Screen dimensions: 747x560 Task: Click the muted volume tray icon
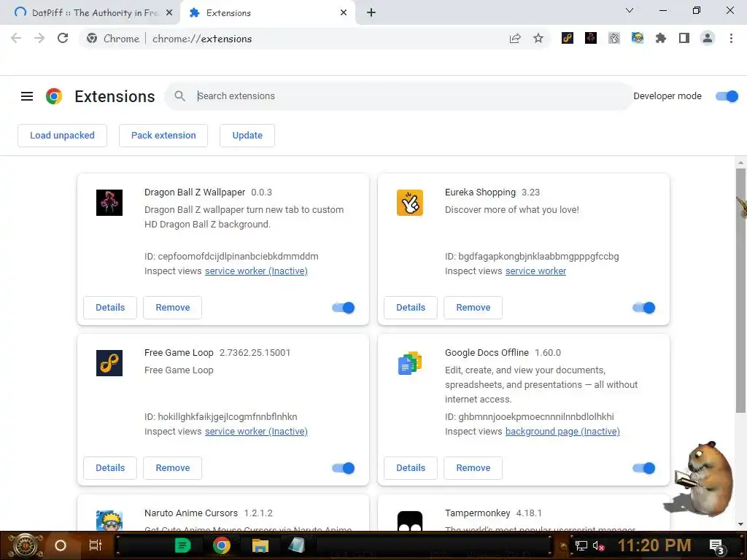point(598,545)
